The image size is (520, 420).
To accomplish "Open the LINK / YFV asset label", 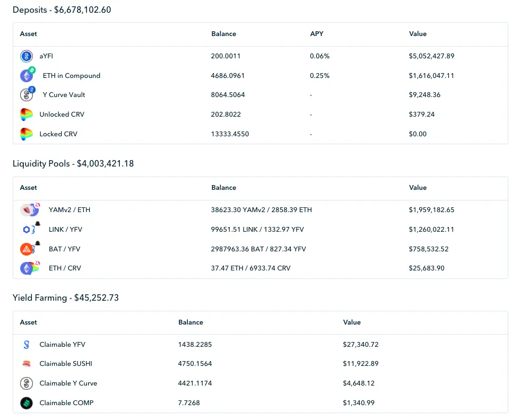I will click(x=65, y=230).
